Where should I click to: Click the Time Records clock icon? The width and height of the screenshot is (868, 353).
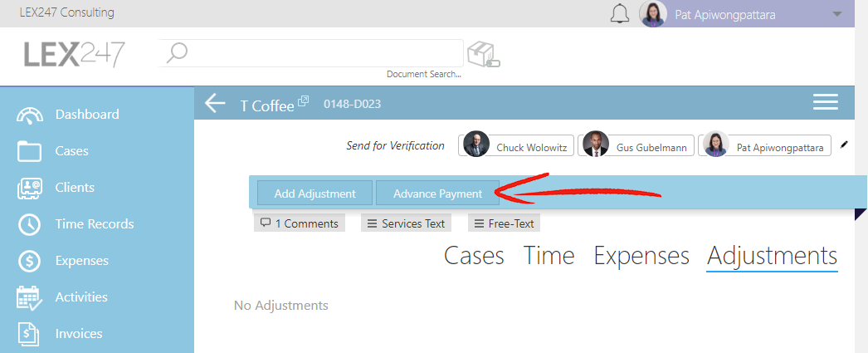pos(29,224)
